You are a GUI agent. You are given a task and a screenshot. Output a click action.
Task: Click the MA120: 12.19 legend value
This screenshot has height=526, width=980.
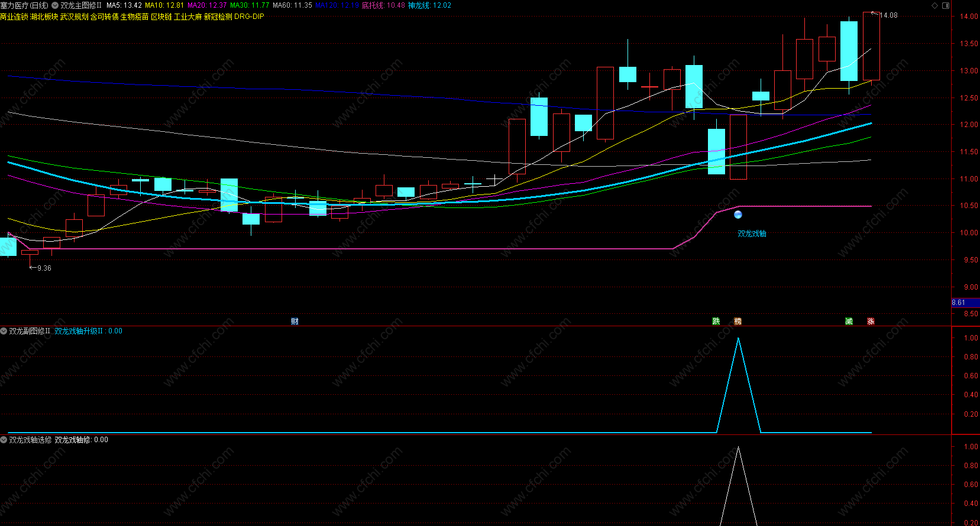pyautogui.click(x=337, y=5)
